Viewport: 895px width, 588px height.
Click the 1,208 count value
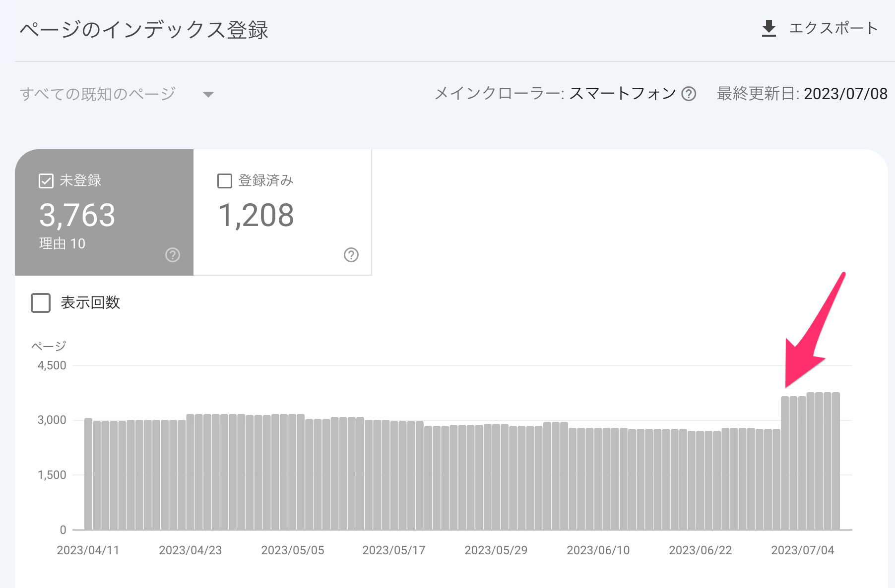click(256, 216)
